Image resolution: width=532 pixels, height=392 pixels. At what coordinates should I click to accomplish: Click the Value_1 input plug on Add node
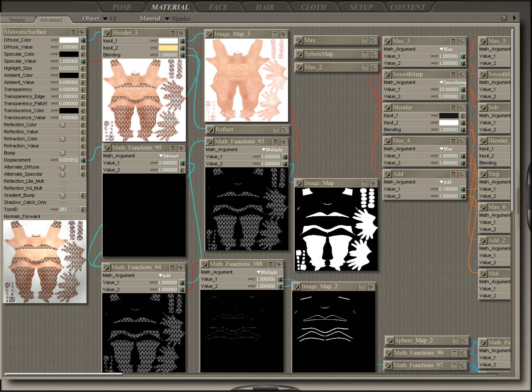tap(463, 189)
